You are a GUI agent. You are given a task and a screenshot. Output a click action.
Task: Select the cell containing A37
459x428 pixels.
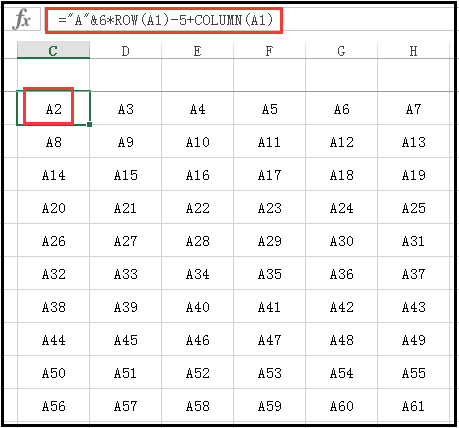(413, 273)
